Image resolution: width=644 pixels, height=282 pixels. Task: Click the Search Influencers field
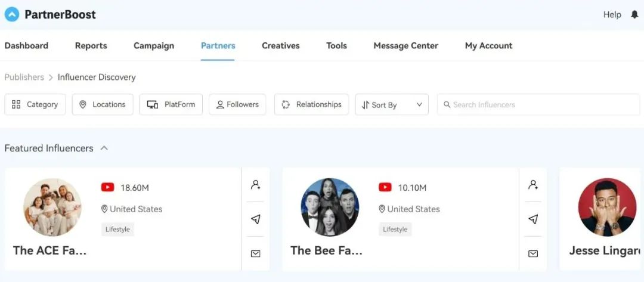click(538, 104)
